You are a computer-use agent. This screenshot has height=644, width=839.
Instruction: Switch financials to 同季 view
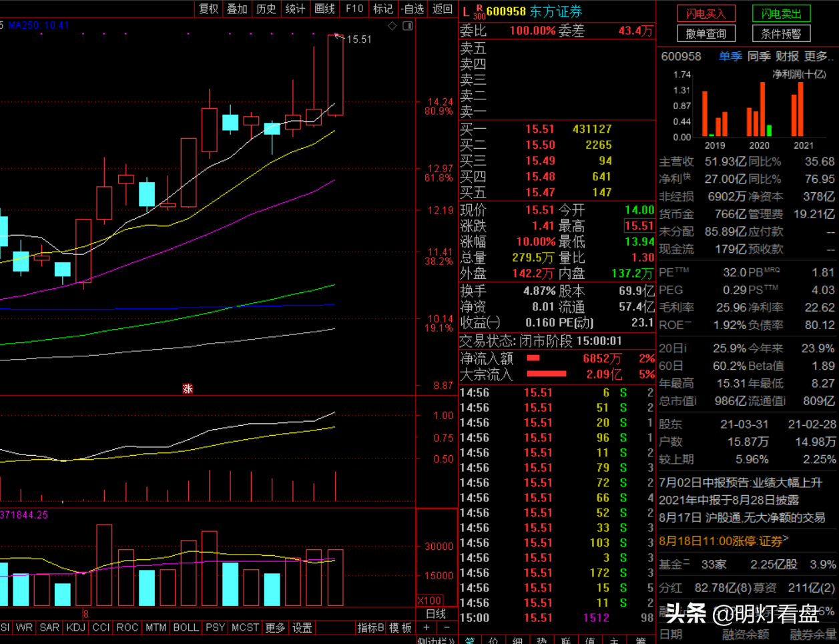(759, 57)
